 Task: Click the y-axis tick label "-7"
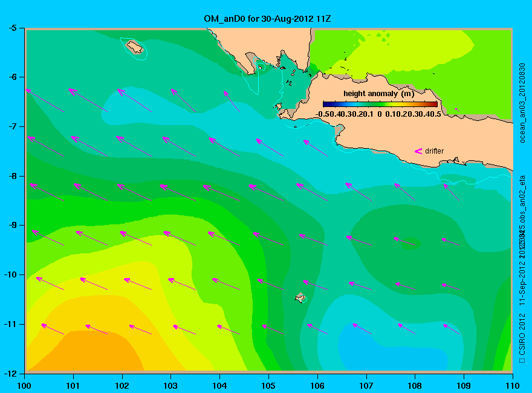(x=12, y=126)
